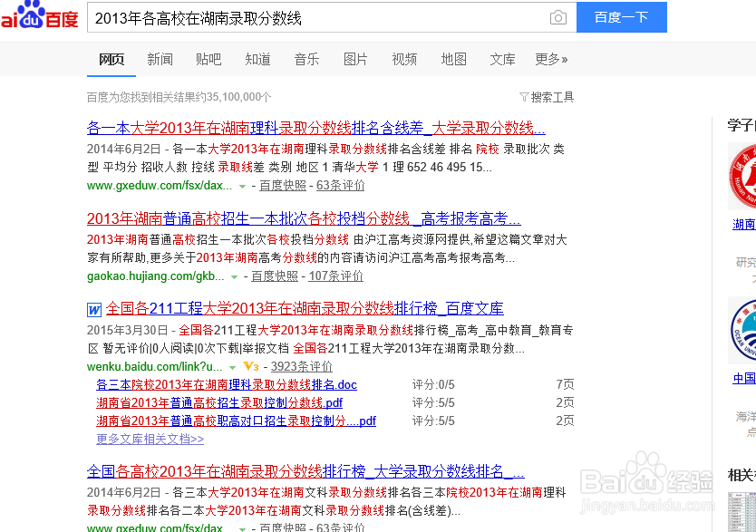Open result 全国各高校2013年在湖南录取分数线排行榜
This screenshot has height=532, width=756.
305,471
